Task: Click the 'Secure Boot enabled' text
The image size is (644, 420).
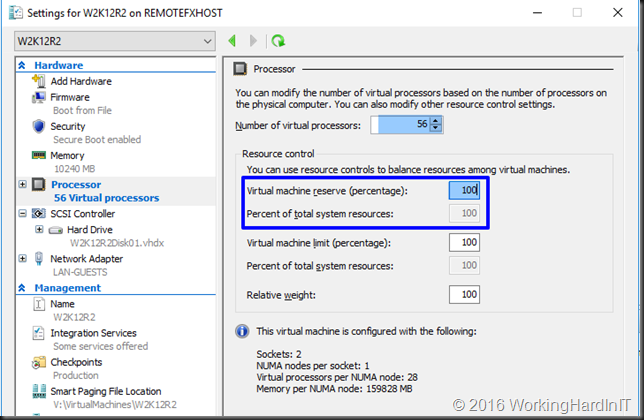Action: tap(97, 140)
